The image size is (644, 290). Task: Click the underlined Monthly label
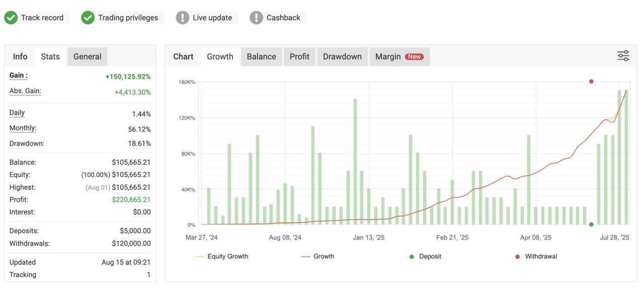point(23,128)
